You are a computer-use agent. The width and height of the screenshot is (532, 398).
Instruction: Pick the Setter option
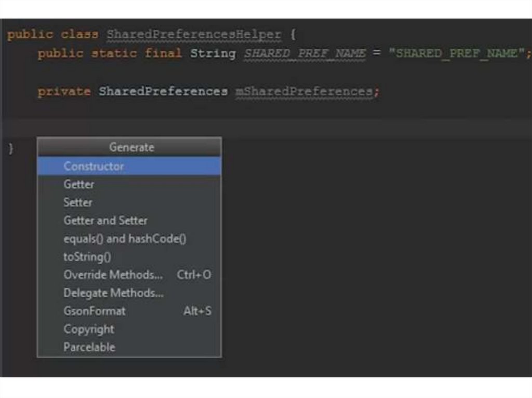(78, 202)
